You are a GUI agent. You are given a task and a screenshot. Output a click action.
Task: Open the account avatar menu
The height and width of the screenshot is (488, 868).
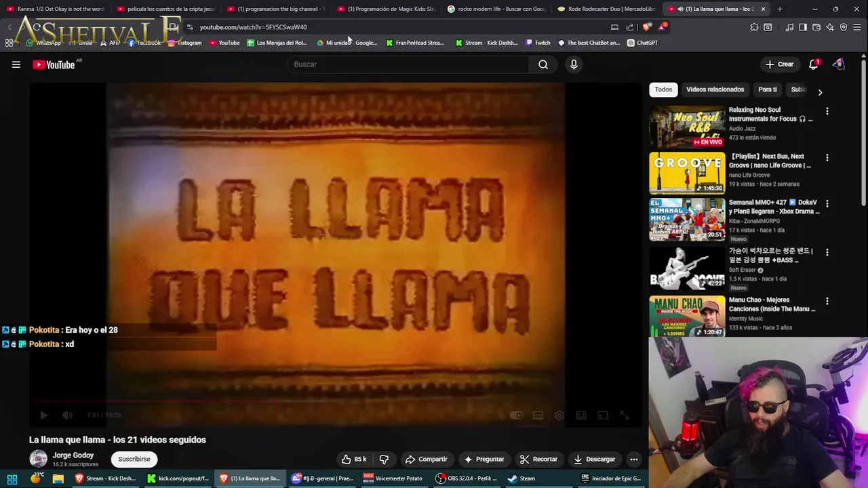pos(839,64)
